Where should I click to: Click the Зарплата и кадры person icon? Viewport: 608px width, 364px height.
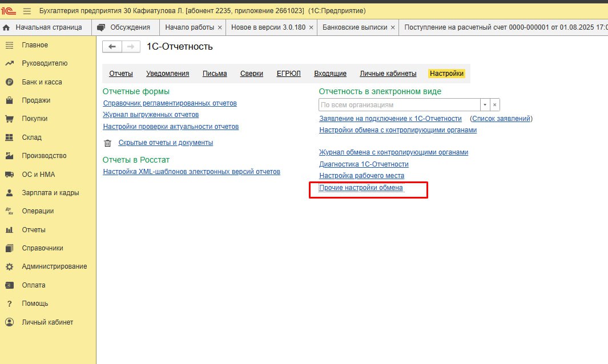(x=9, y=193)
